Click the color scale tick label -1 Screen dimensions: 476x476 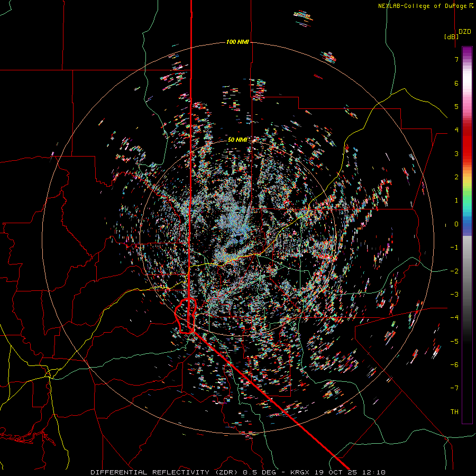pyautogui.click(x=454, y=248)
